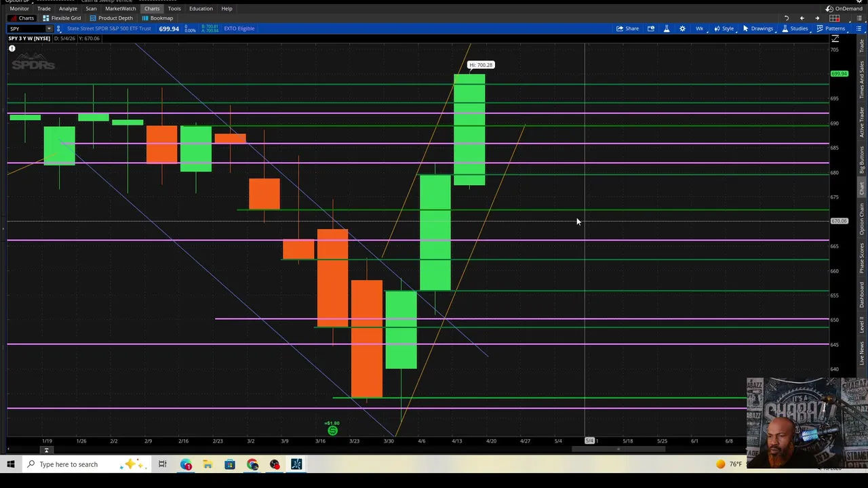868x488 pixels.
Task: Click the EXTO Eligible label
Action: point(239,28)
